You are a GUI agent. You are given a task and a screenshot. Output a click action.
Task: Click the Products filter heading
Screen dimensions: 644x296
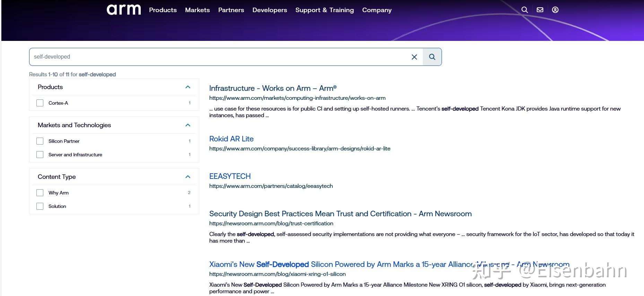pyautogui.click(x=50, y=87)
